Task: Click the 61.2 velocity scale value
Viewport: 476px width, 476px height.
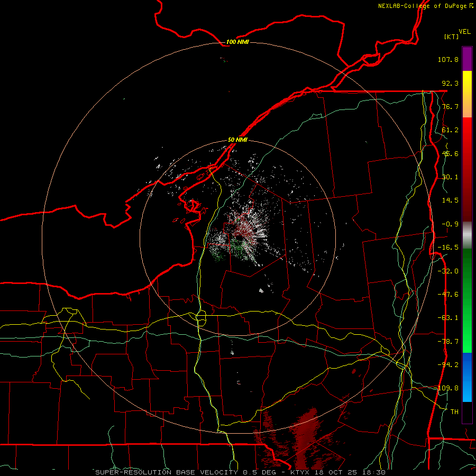Action: (450, 130)
